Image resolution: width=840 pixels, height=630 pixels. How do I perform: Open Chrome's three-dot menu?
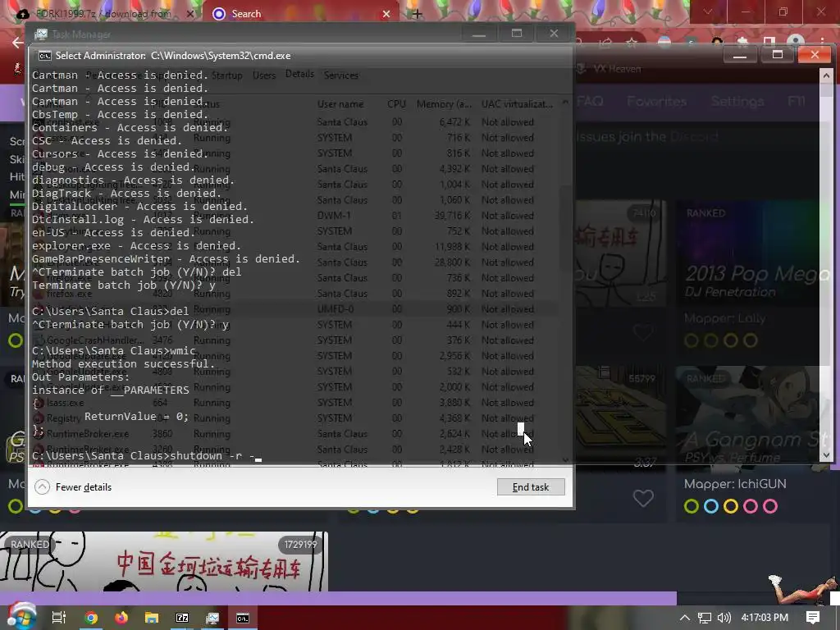tap(822, 43)
